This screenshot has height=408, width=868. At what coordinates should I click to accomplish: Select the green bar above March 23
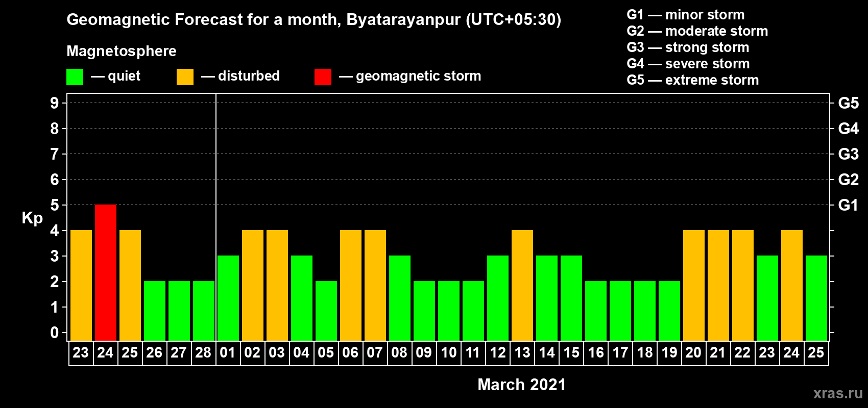click(x=767, y=298)
